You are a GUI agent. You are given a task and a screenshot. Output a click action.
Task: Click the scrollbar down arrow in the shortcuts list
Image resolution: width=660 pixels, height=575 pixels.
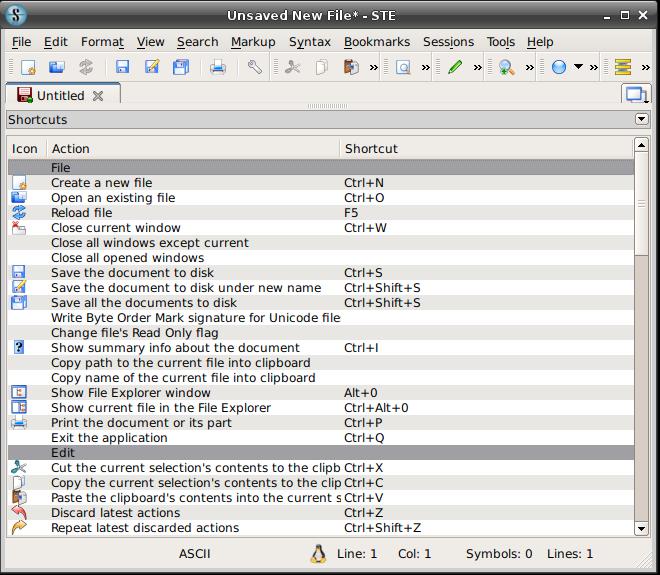(641, 528)
